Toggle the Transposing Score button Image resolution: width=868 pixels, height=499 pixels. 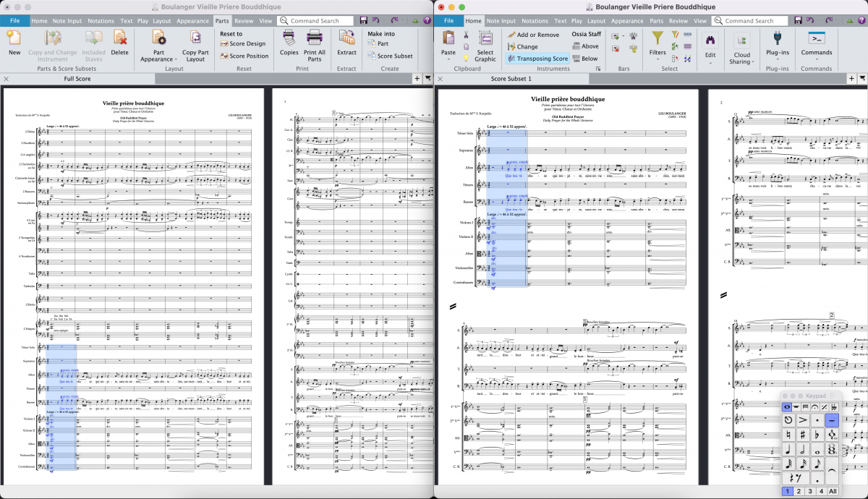click(537, 59)
